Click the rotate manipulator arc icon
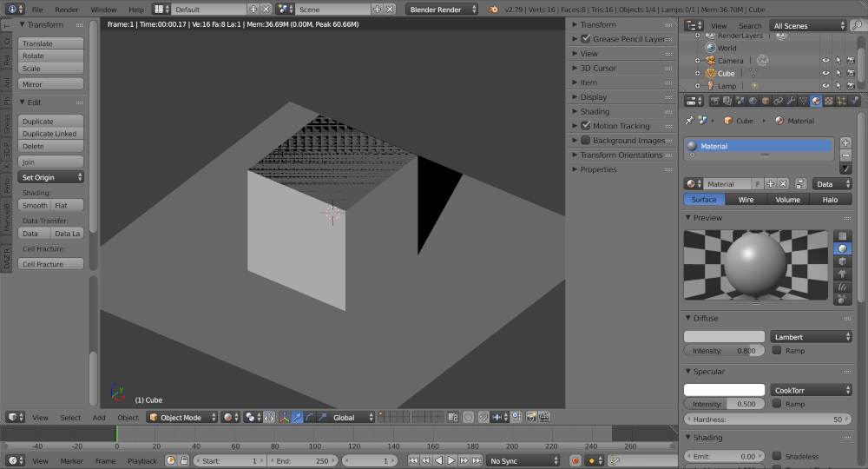Image resolution: width=868 pixels, height=469 pixels. coord(310,418)
